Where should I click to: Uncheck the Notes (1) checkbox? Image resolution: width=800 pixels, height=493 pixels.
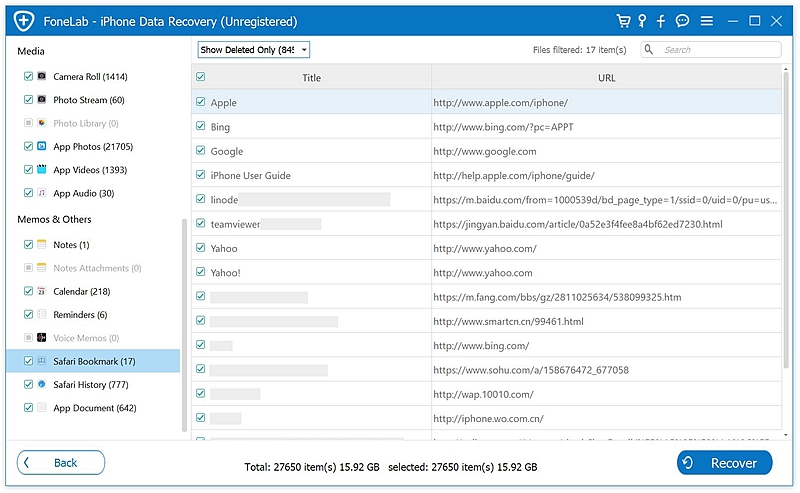(29, 244)
